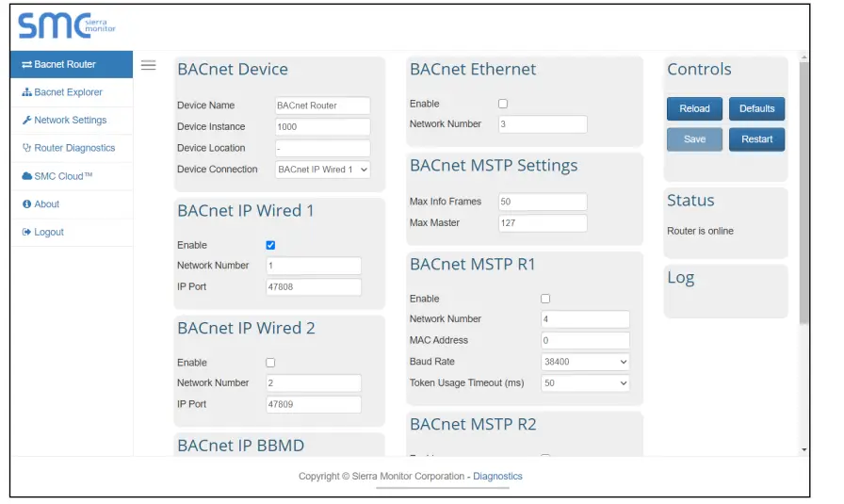Click the scrollbar down arrow
This screenshot has height=504, width=844.
(804, 449)
